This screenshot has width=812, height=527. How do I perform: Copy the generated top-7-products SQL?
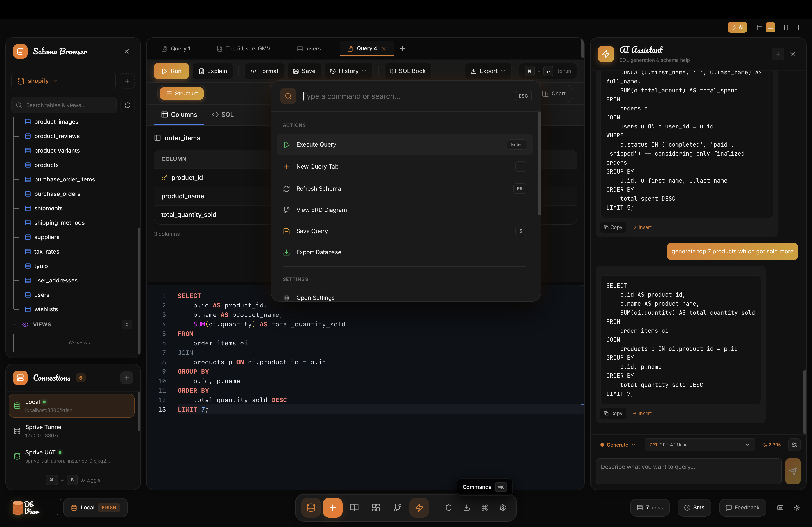(613, 413)
